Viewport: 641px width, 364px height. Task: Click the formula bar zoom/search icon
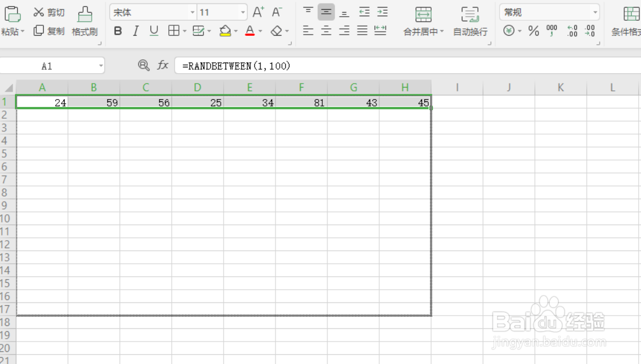pos(144,65)
